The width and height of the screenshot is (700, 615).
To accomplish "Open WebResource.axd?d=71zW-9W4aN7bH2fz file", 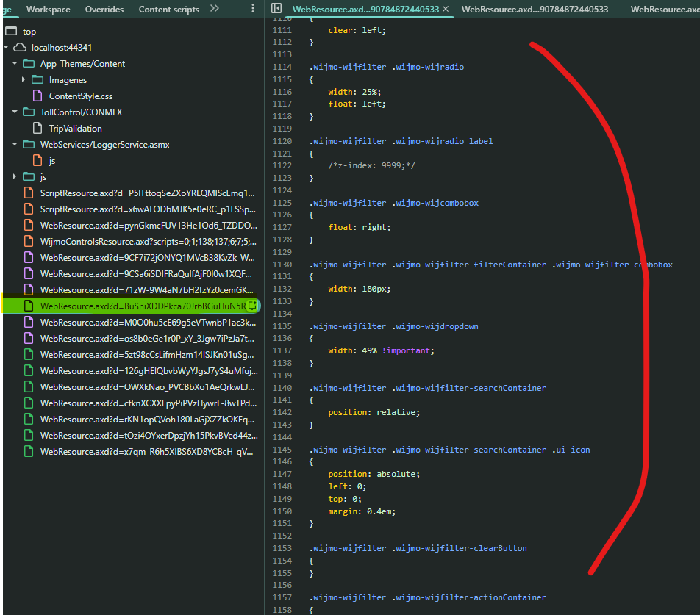I will click(x=147, y=290).
